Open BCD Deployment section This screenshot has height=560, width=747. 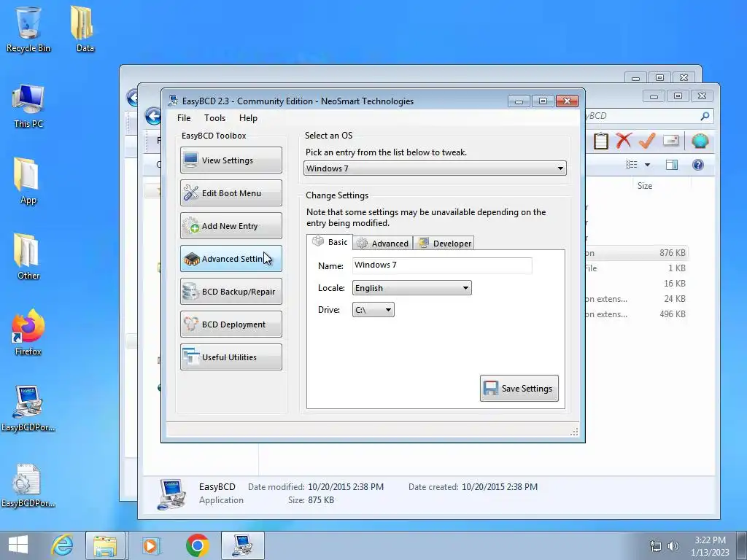pos(231,324)
